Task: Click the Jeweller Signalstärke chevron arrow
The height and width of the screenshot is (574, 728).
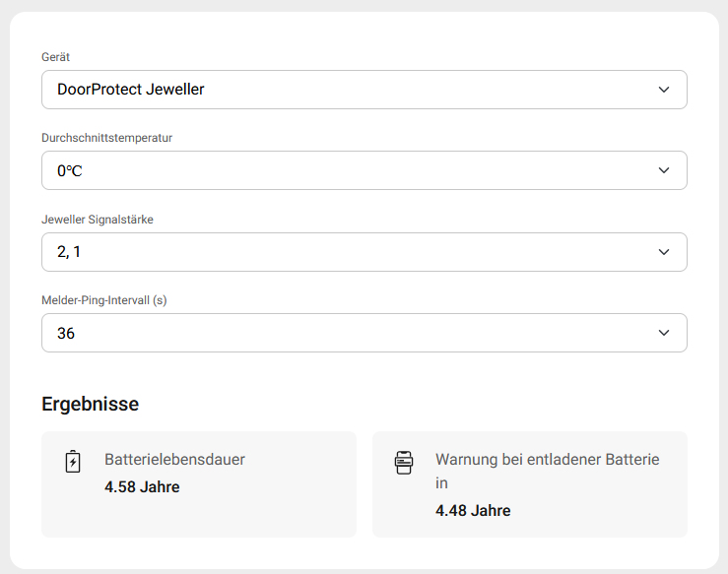Action: click(663, 252)
